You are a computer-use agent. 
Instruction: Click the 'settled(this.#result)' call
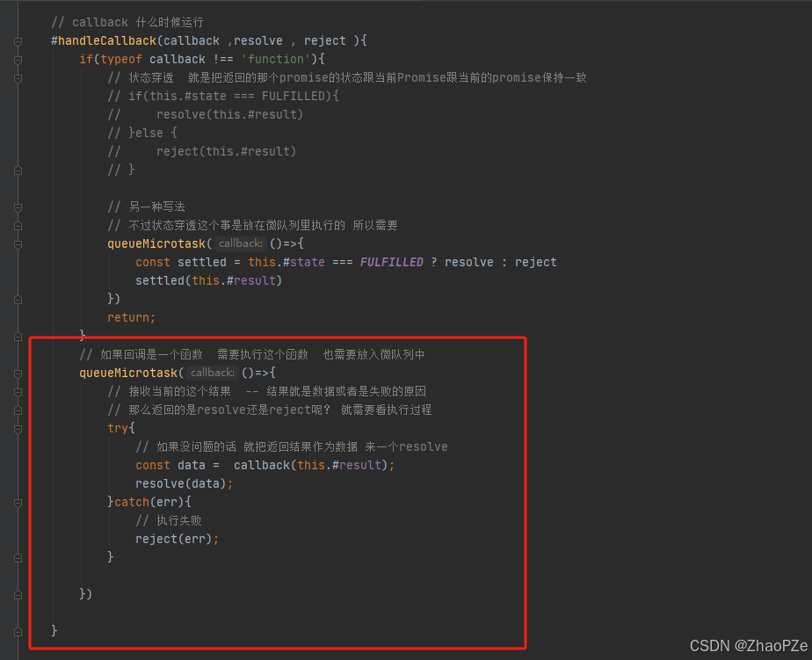point(208,280)
